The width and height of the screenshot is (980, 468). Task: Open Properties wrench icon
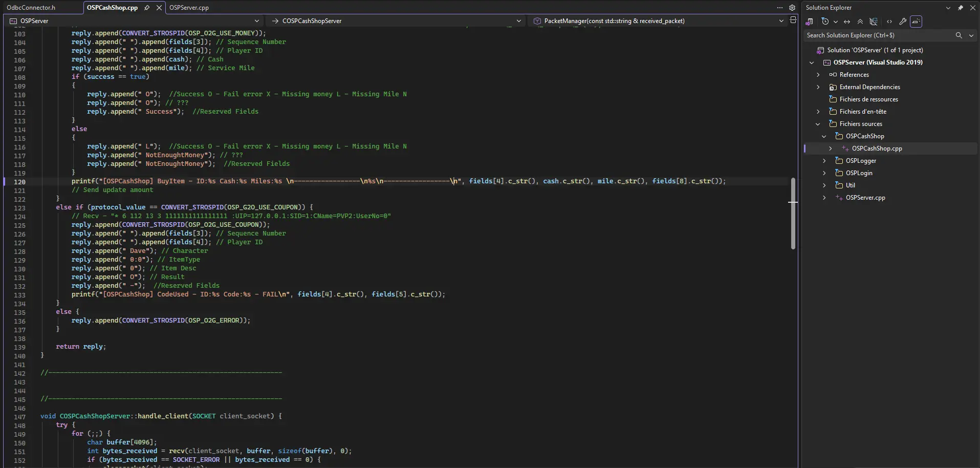[x=903, y=22]
